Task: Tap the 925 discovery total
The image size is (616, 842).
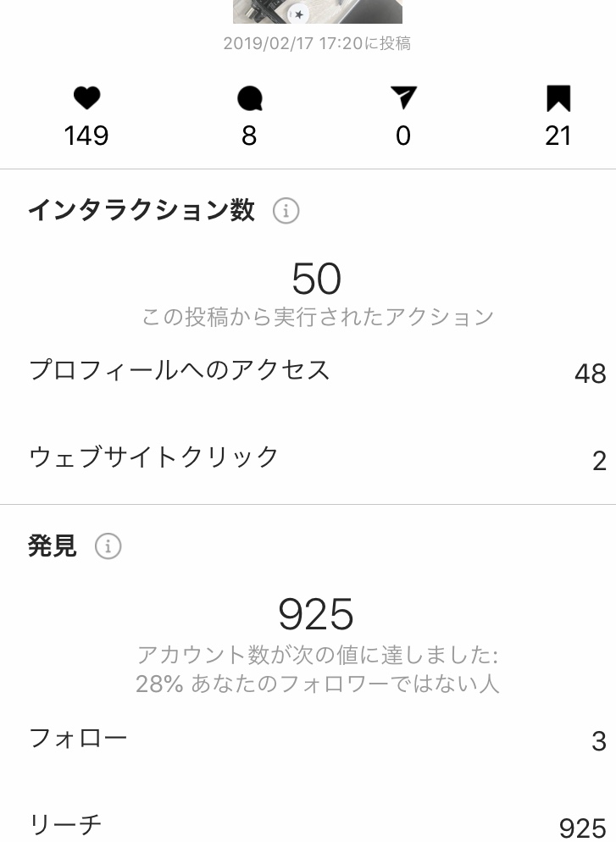Action: pos(316,615)
